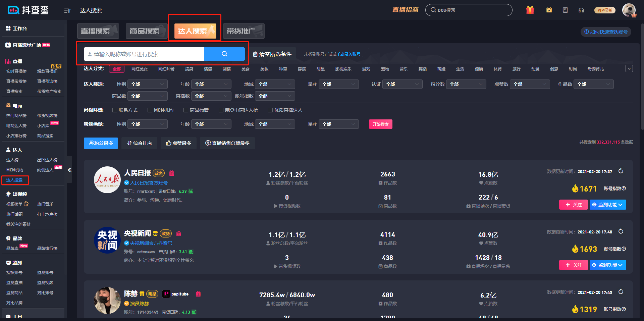Select 达人榜 in the sidebar
644x321 pixels.
[12, 160]
